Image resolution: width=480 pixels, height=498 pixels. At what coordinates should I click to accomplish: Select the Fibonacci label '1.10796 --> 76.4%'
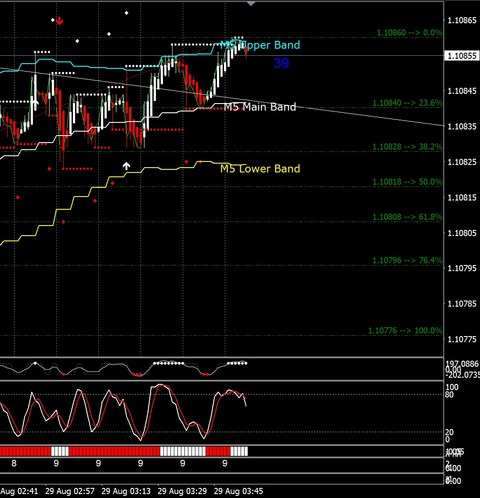(407, 260)
